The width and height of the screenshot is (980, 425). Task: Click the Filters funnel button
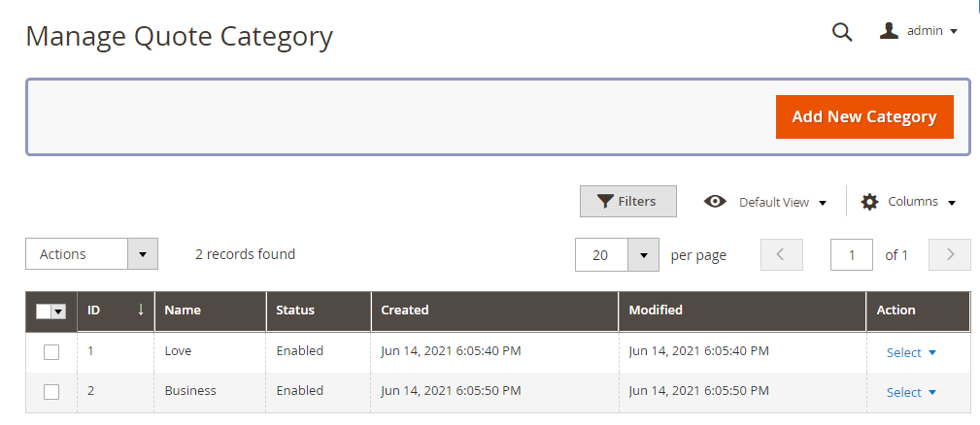[627, 202]
